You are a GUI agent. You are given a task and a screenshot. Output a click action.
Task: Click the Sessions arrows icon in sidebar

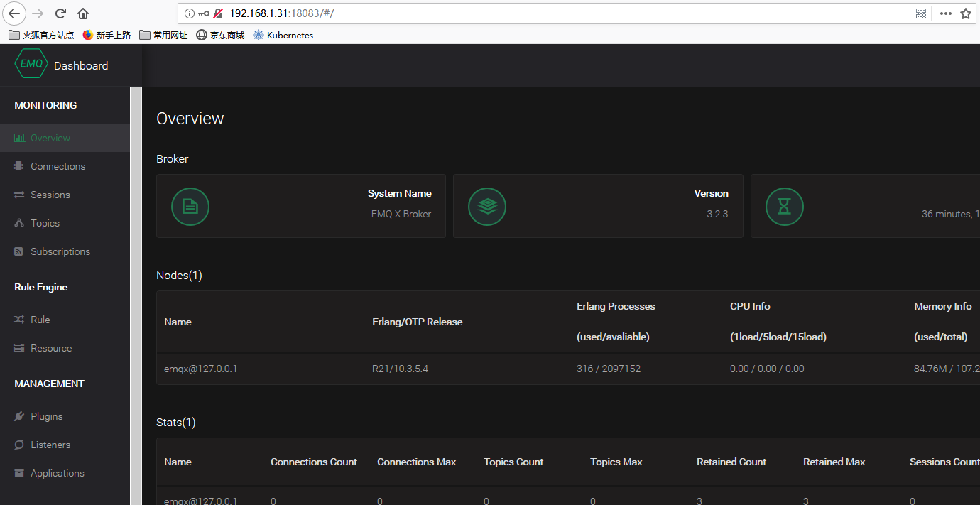(19, 195)
